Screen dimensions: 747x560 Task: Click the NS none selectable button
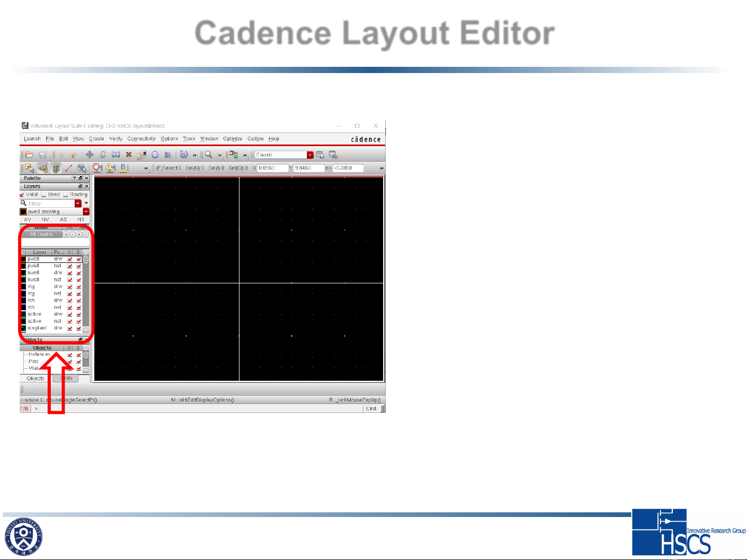tap(81, 220)
